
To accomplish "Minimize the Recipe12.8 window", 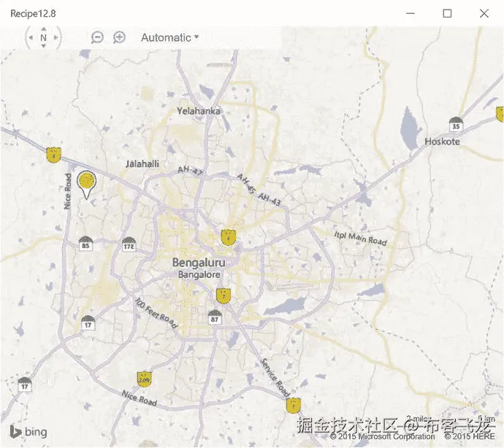I will coord(411,13).
